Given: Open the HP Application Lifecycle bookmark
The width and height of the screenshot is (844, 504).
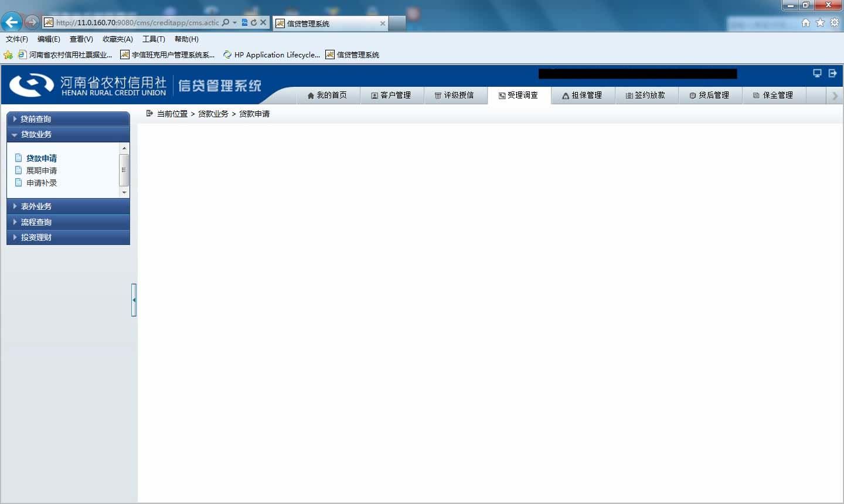Looking at the screenshot, I should coord(271,55).
